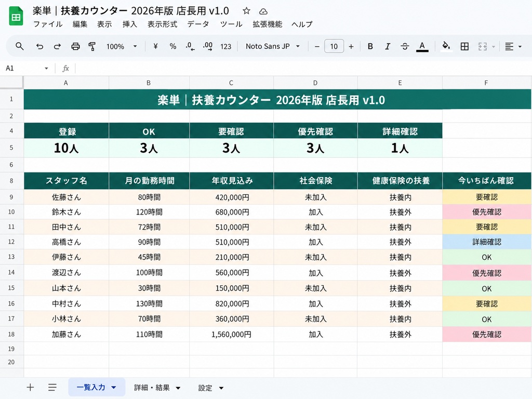This screenshot has height=399, width=532.
Task: Open the 拡張機能 menu
Action: coord(268,24)
